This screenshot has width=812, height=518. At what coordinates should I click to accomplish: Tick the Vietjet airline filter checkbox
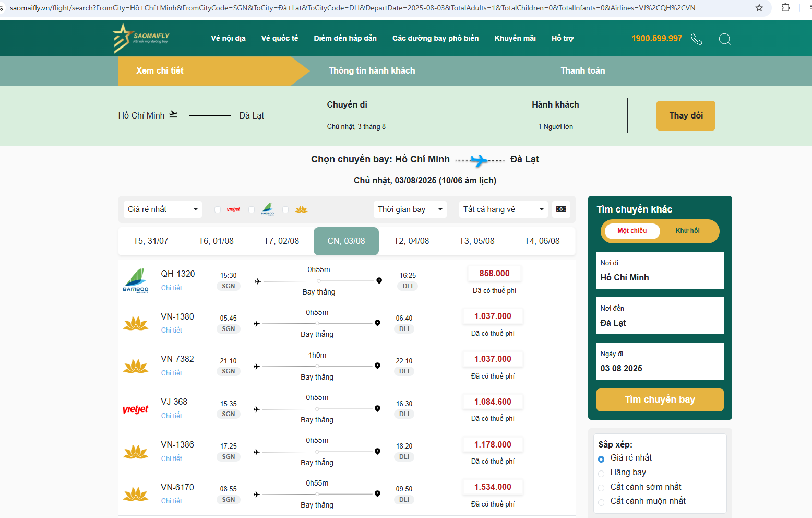[218, 209]
